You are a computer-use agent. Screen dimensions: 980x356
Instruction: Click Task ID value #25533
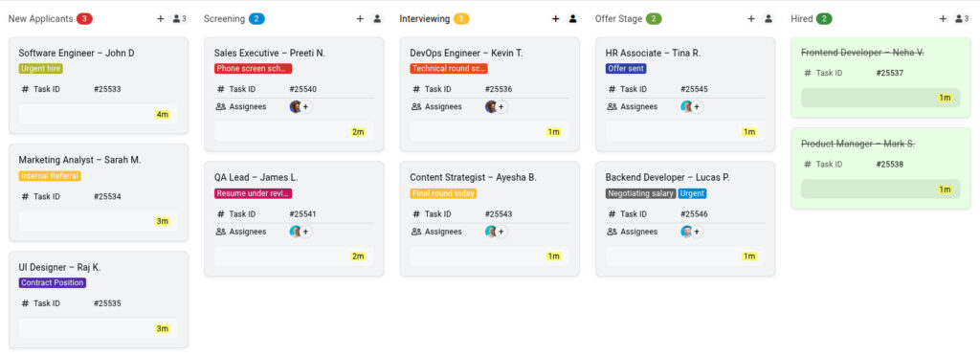pos(107,89)
